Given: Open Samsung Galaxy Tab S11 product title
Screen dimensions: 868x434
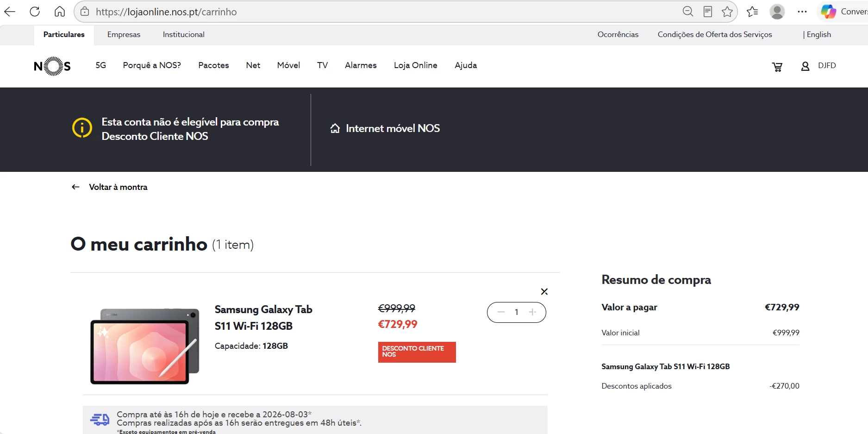Looking at the screenshot, I should pos(263,318).
